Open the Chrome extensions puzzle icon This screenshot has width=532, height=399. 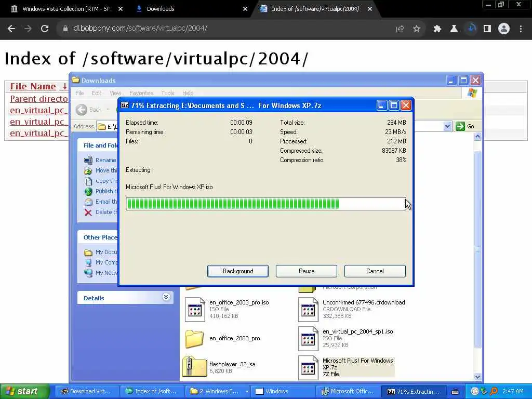point(437,29)
